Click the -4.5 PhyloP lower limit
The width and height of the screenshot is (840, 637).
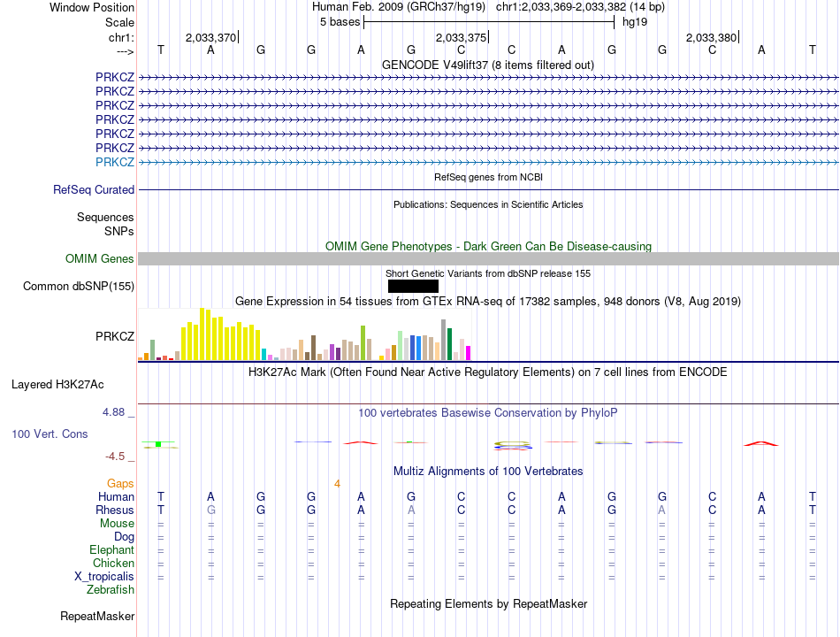point(115,457)
